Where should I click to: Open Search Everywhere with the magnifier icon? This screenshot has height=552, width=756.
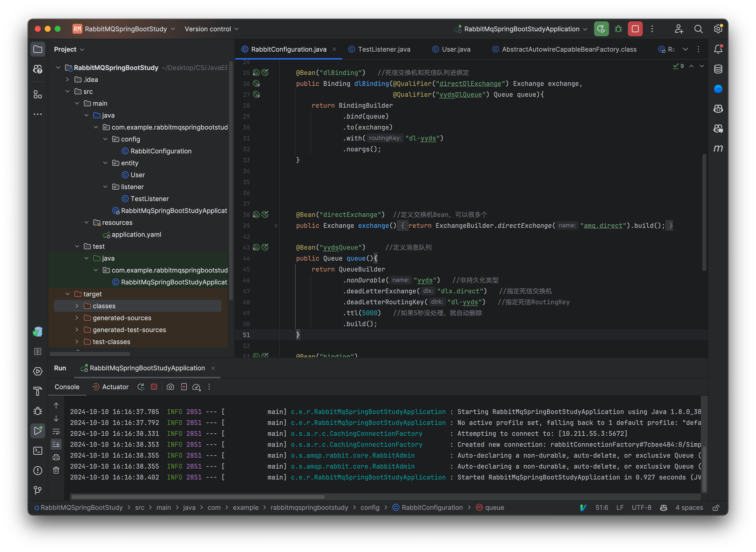point(698,29)
